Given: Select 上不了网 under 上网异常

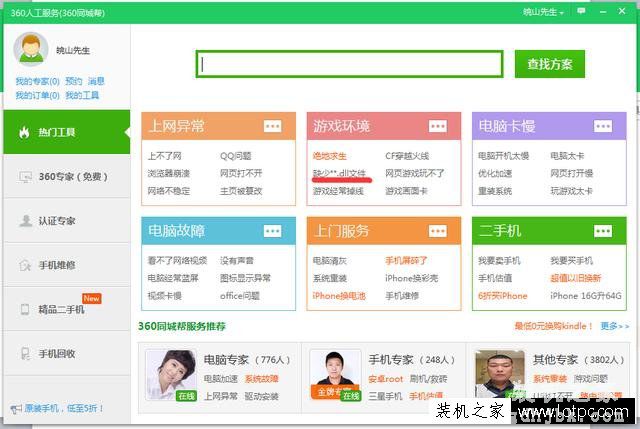Looking at the screenshot, I should pos(164,156).
